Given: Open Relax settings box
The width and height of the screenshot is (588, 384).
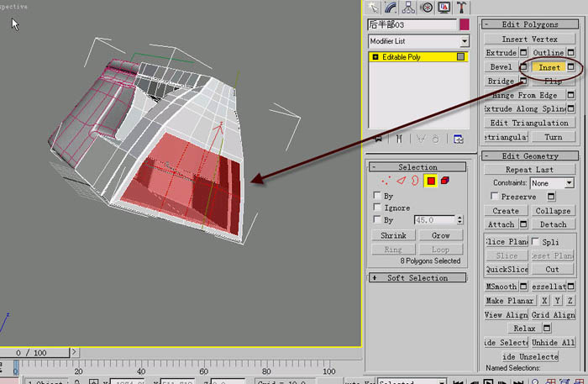Looking at the screenshot, I should (547, 329).
